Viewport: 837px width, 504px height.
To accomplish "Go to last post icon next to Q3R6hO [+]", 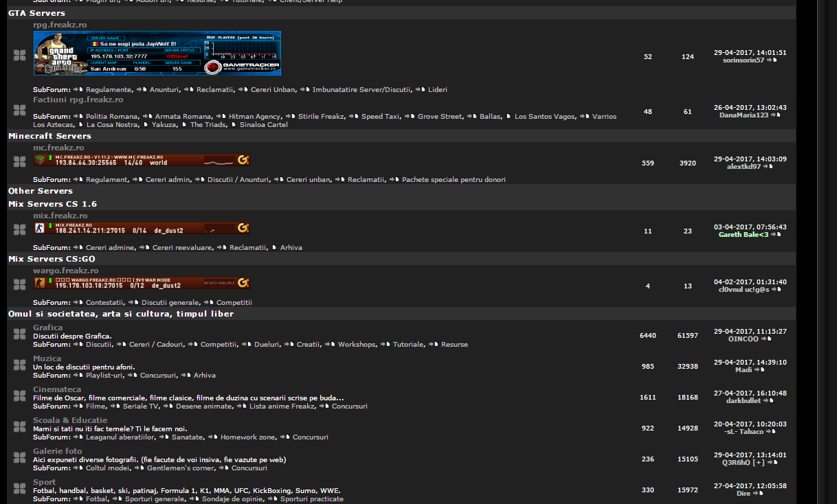I will pos(772,463).
